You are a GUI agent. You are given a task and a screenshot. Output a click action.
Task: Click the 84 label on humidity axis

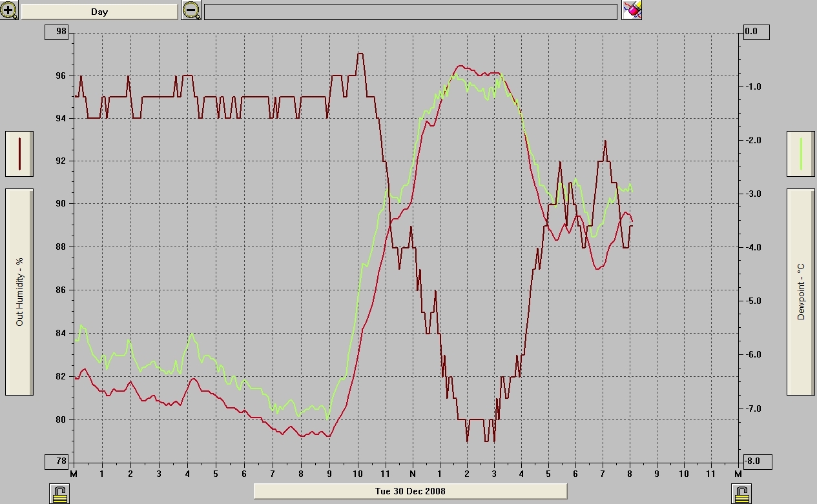tap(61, 333)
